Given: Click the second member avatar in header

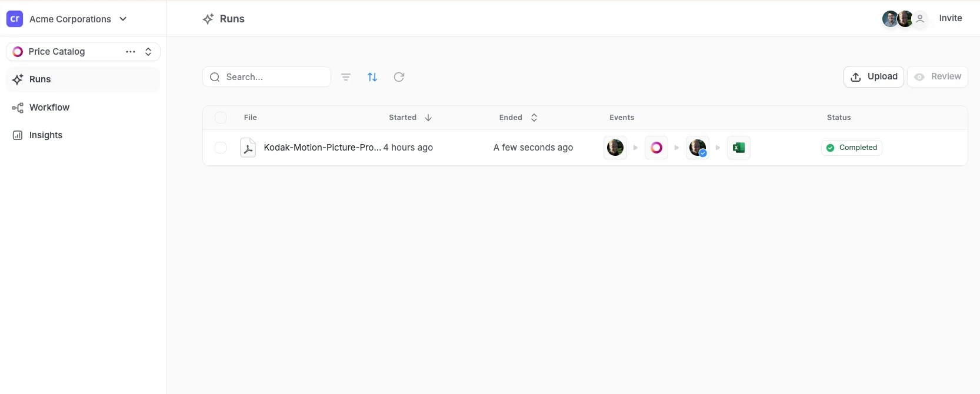Looking at the screenshot, I should point(905,19).
